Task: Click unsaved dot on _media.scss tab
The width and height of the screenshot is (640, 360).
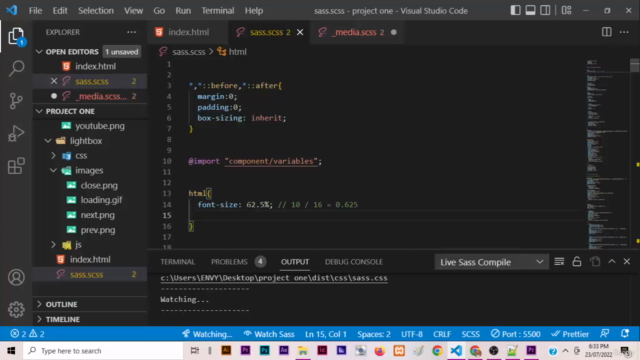Action: click(x=393, y=32)
